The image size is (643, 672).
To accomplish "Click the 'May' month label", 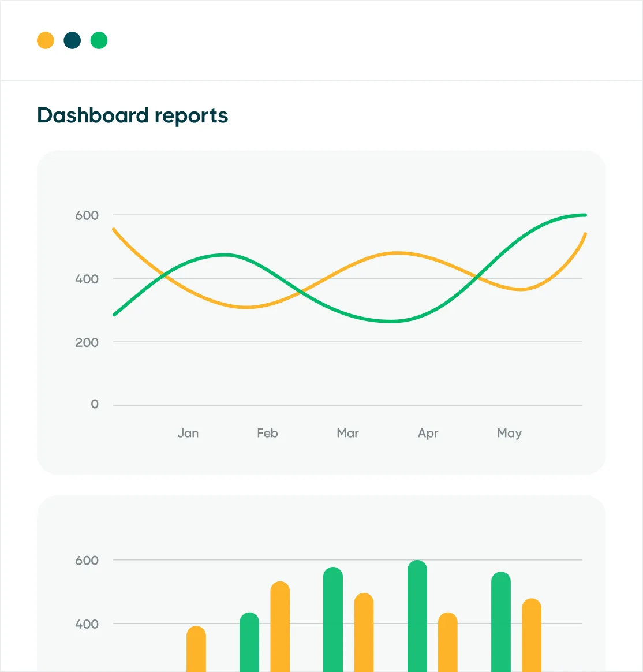I will 509,434.
